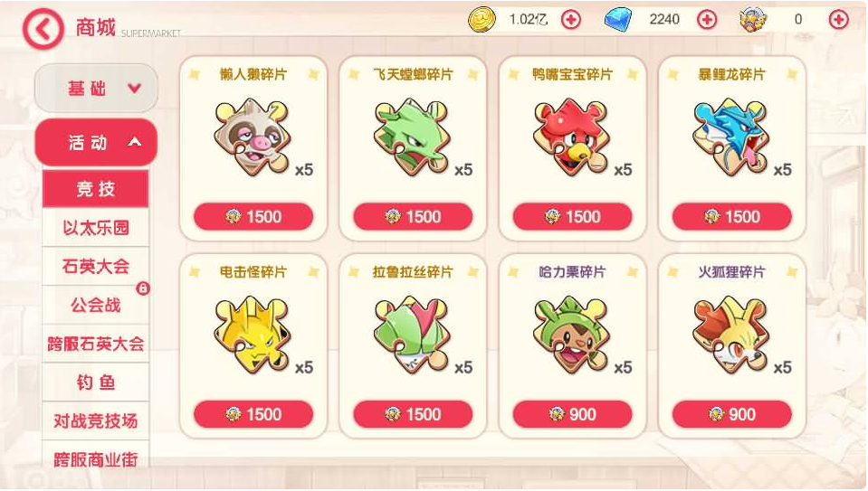Select the 懒人獭碎片 puzzle piece icon
The height and width of the screenshot is (491, 868).
(253, 137)
